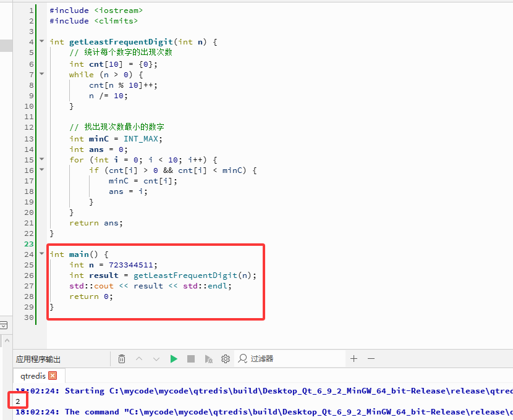Click 'minC = cnt[i];' statement
This screenshot has width=513, height=420.
(x=143, y=181)
